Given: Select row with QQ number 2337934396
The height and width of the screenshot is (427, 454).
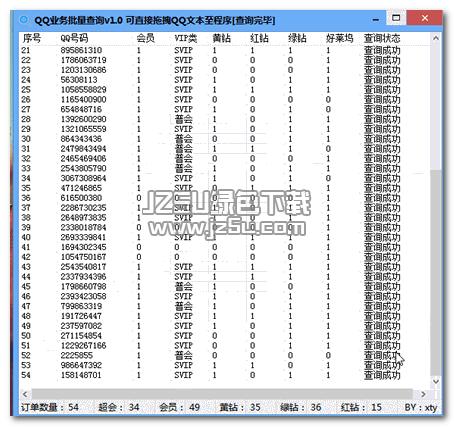Looking at the screenshot, I should 211,277.
